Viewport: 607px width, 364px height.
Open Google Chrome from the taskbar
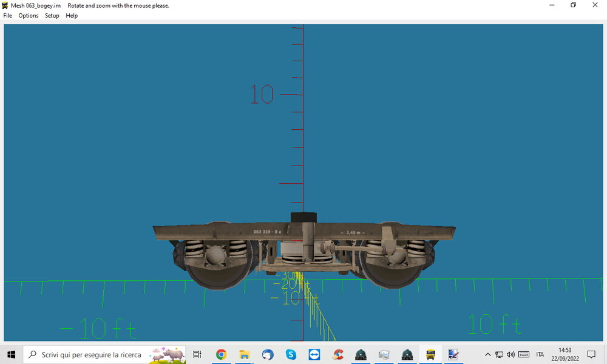pos(221,354)
